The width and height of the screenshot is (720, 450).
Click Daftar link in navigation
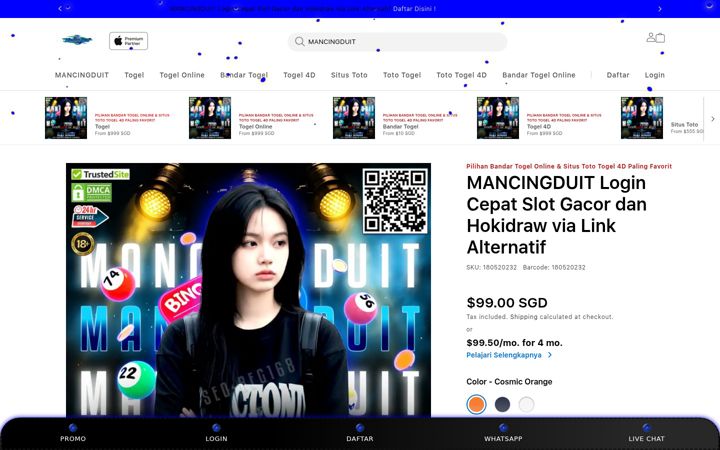click(618, 75)
